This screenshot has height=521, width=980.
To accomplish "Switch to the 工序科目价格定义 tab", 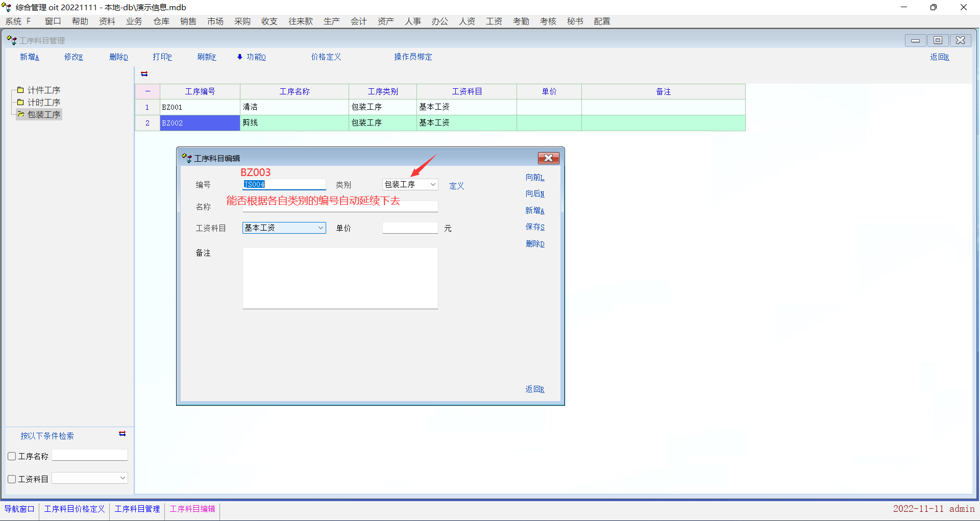I will (75, 509).
